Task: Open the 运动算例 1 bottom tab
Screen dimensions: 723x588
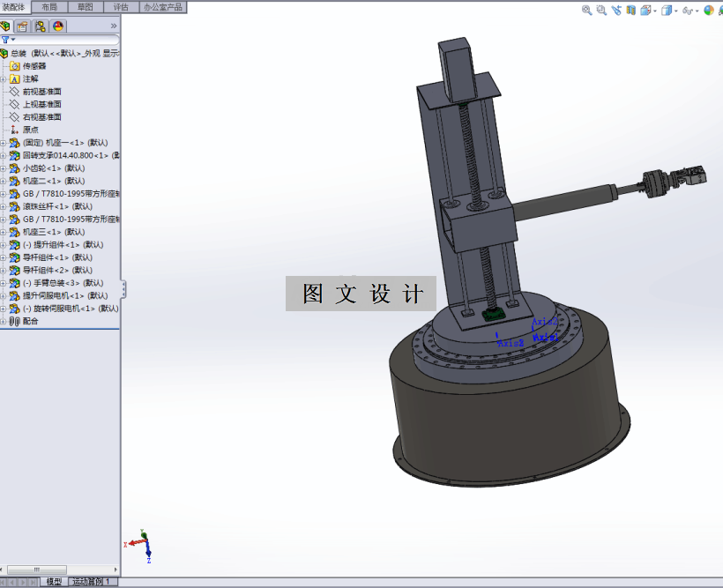Action: click(x=92, y=582)
